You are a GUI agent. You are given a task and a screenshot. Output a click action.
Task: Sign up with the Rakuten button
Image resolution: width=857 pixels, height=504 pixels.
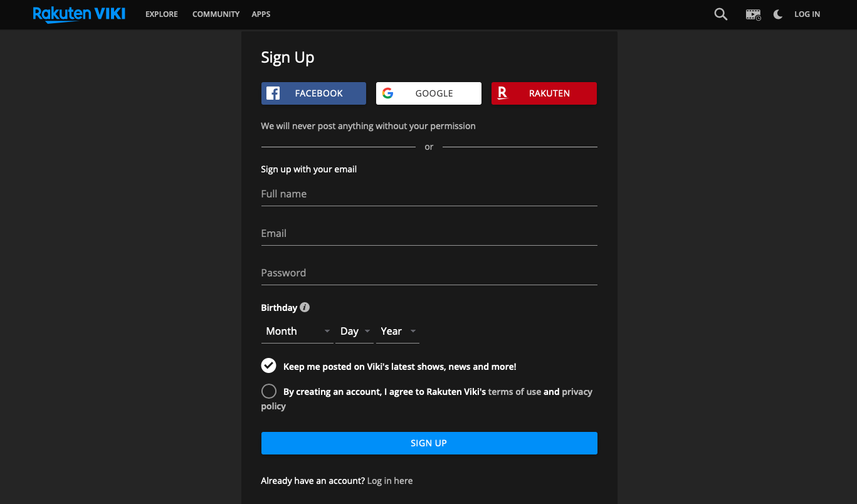(544, 93)
